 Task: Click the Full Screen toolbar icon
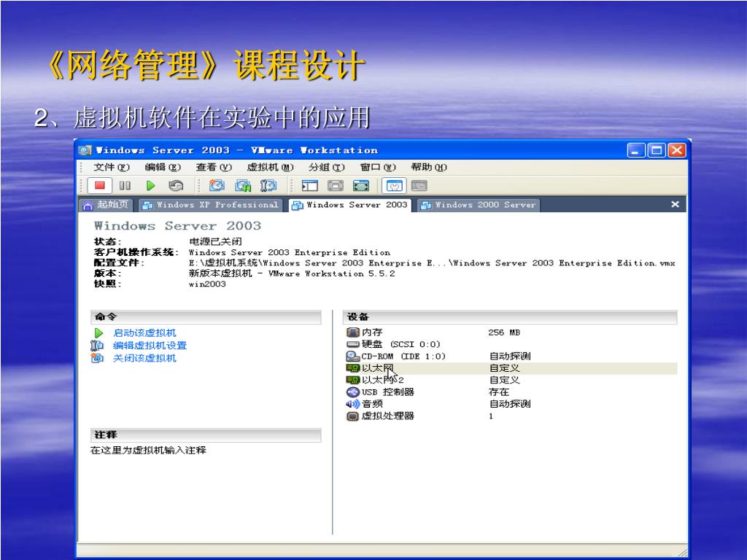click(360, 186)
